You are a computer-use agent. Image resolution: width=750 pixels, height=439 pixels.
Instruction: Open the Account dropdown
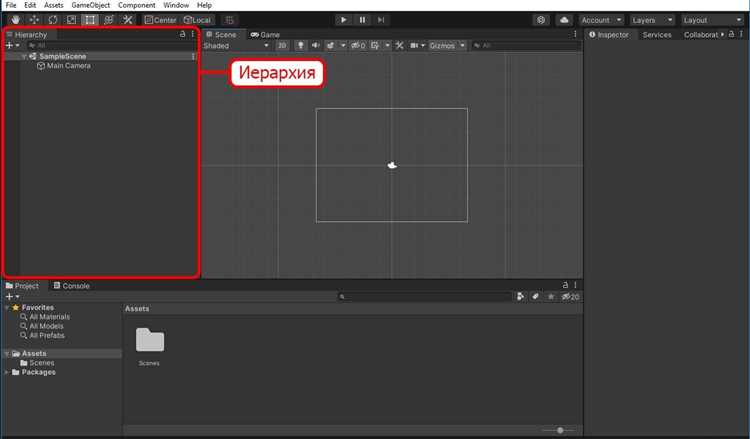point(601,20)
